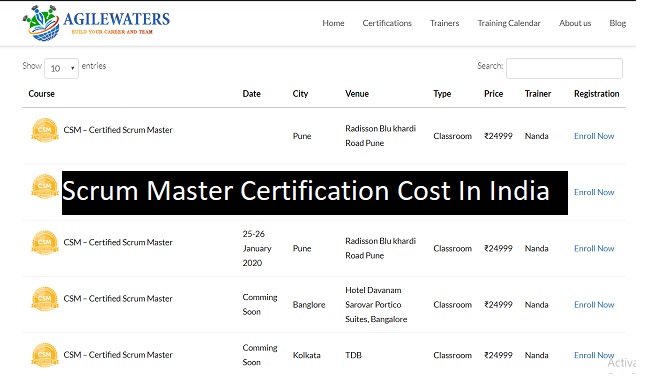Click Enroll Now in 25-26 January row

(594, 248)
